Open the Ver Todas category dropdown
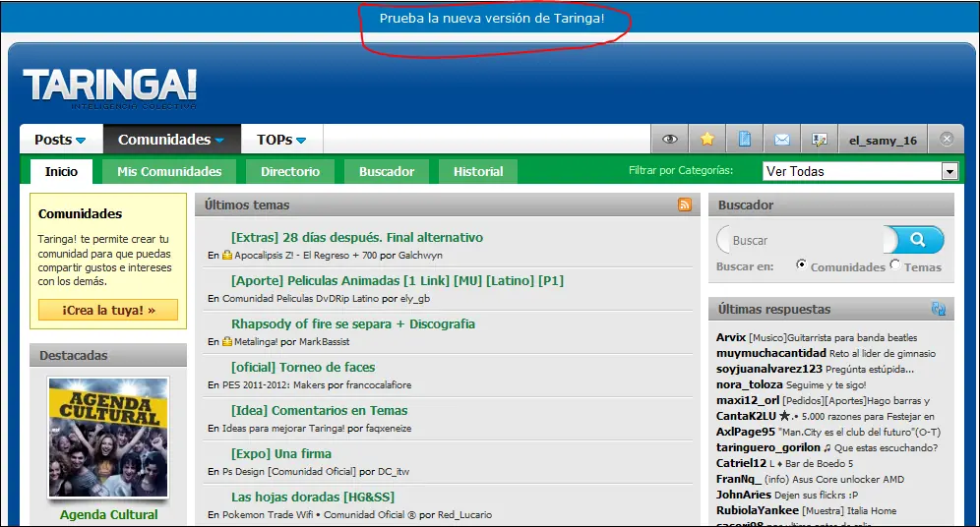 point(861,171)
